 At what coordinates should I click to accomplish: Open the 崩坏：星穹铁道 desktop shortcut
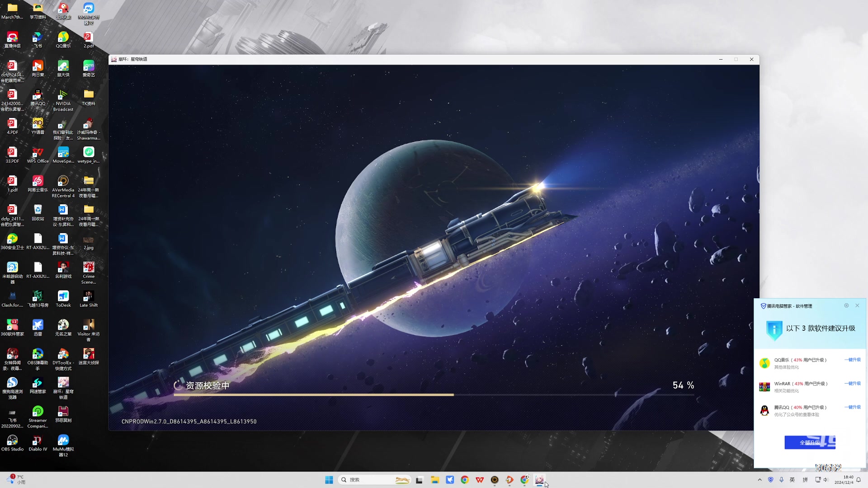point(63,388)
